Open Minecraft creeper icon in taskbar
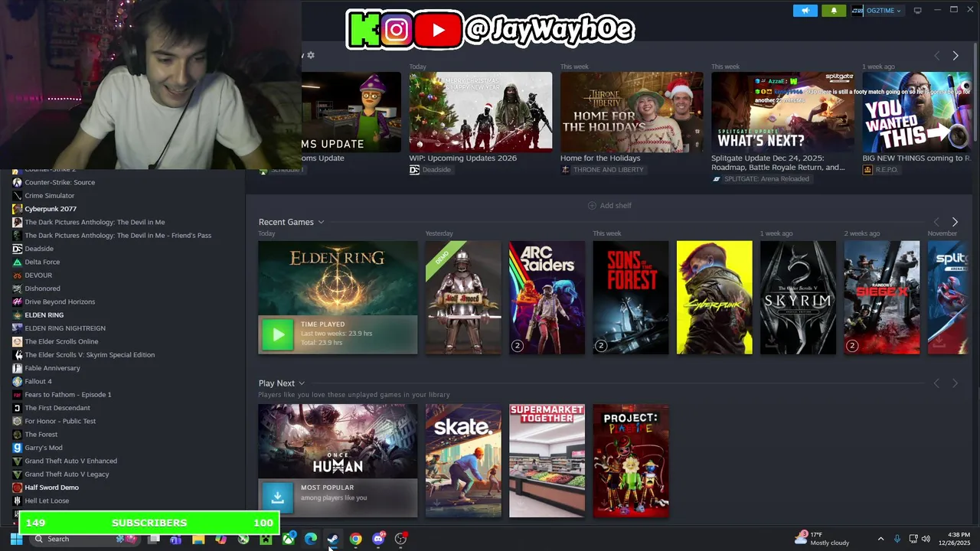This screenshot has height=551, width=980. [x=266, y=539]
